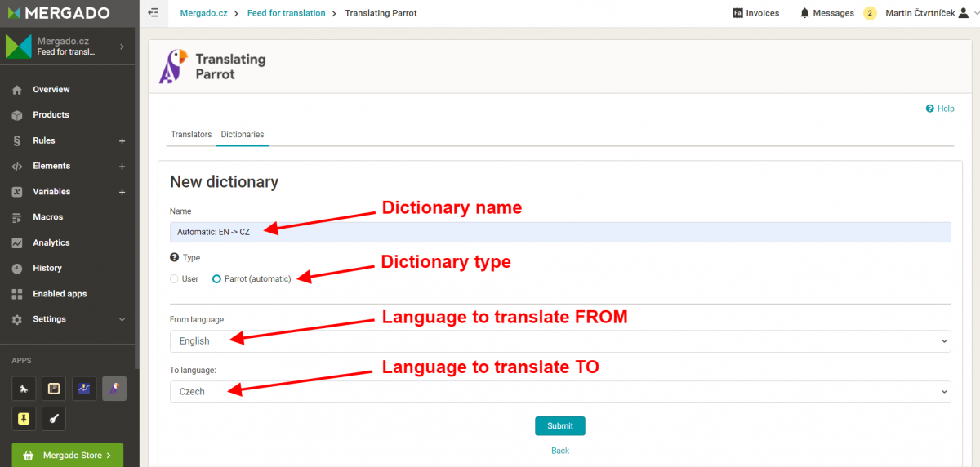Image resolution: width=980 pixels, height=467 pixels.
Task: Click the Type help question-mark icon
Action: click(174, 257)
